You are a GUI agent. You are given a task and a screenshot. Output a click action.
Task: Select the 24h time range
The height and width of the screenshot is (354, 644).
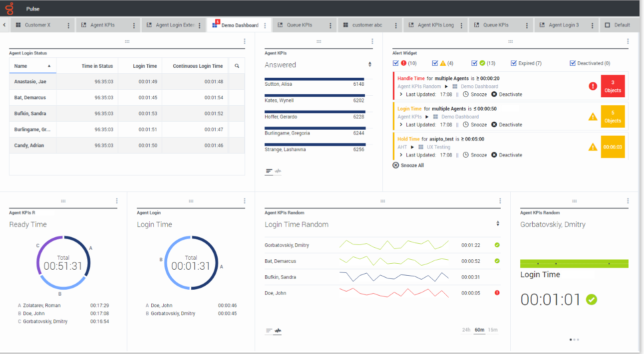pyautogui.click(x=466, y=330)
